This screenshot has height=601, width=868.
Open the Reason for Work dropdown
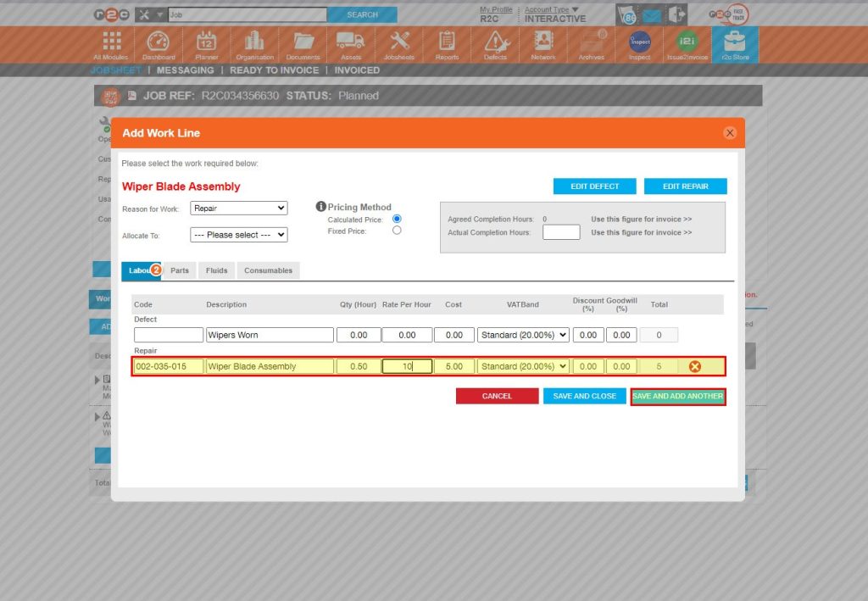(x=238, y=208)
